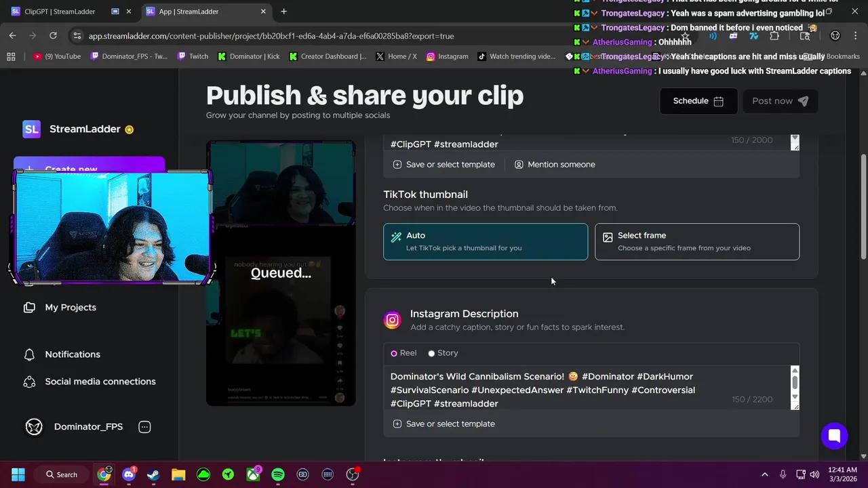This screenshot has height=488, width=868.
Task: Click the Chrome icon in the taskbar
Action: (x=104, y=474)
